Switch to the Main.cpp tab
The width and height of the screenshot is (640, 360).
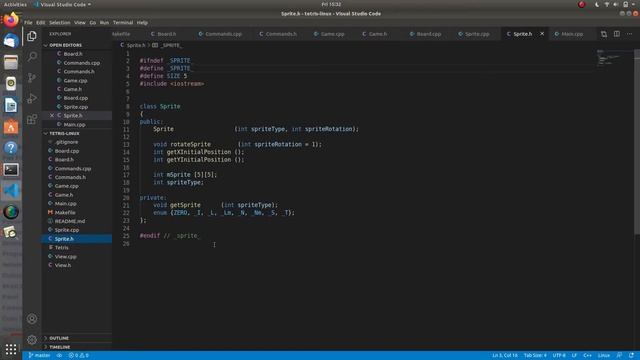tap(571, 34)
